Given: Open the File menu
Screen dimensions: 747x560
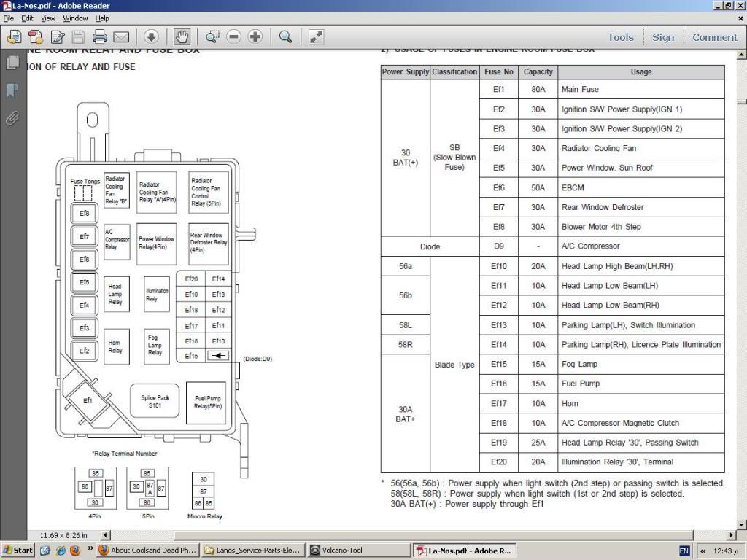Looking at the screenshot, I should pyautogui.click(x=9, y=18).
